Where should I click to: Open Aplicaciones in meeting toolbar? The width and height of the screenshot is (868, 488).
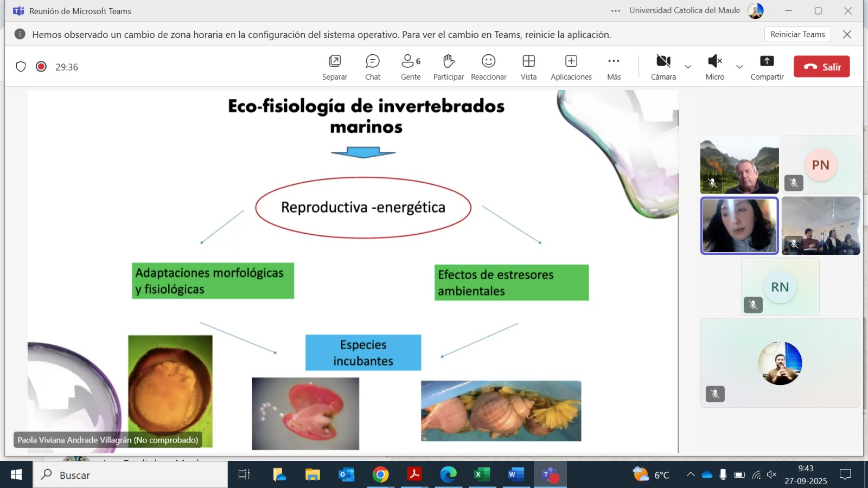(571, 67)
